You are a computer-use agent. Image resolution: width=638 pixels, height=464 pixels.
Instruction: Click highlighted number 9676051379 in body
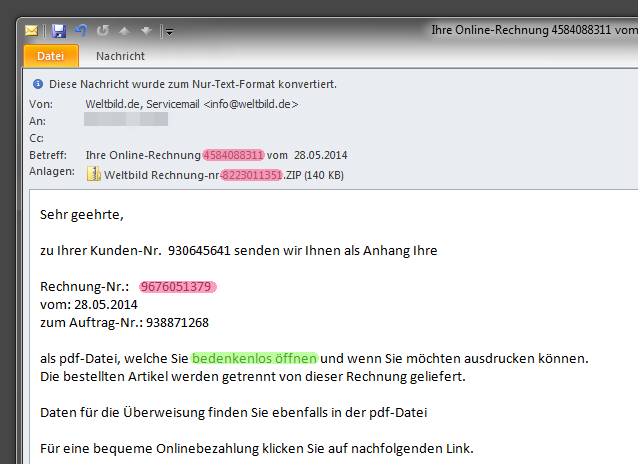pos(178,287)
